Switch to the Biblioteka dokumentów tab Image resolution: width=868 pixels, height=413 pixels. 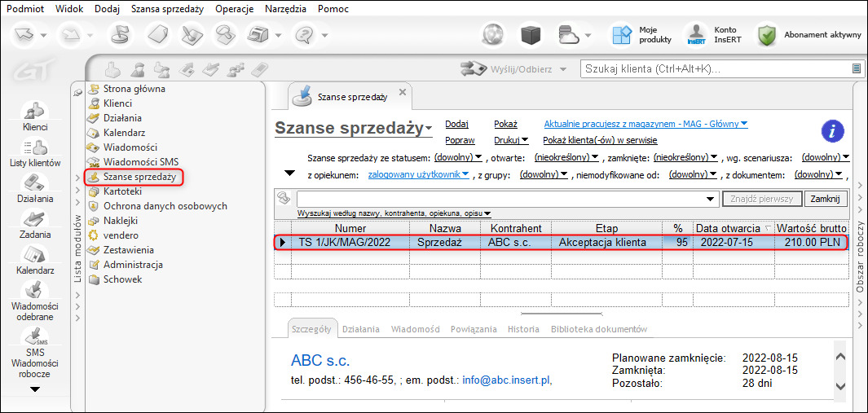(x=599, y=329)
